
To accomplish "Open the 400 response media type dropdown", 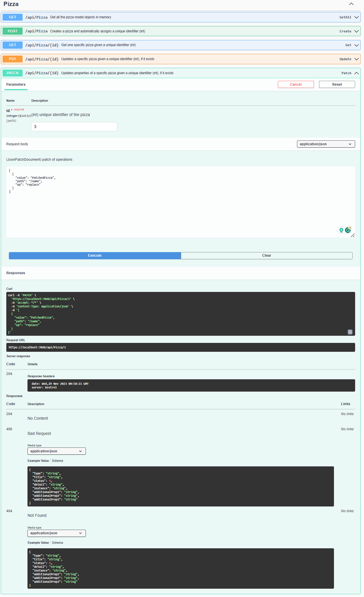I will (x=56, y=451).
